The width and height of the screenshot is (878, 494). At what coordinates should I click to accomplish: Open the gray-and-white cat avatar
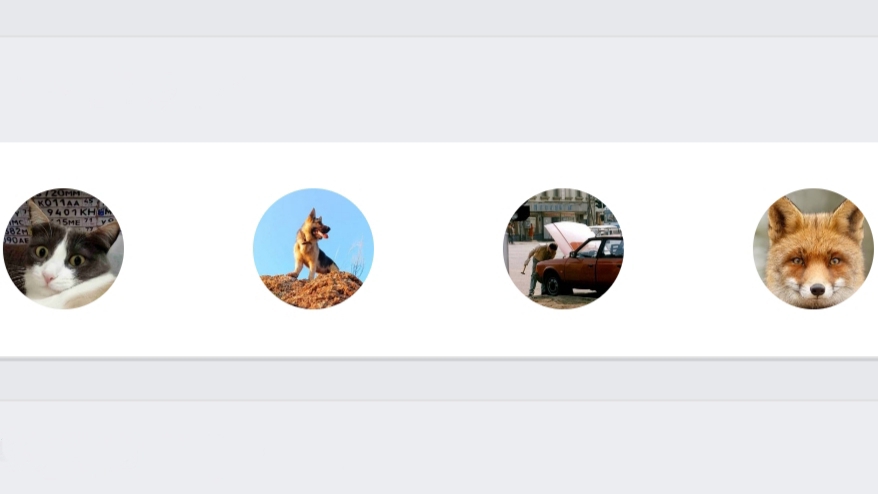click(x=63, y=249)
